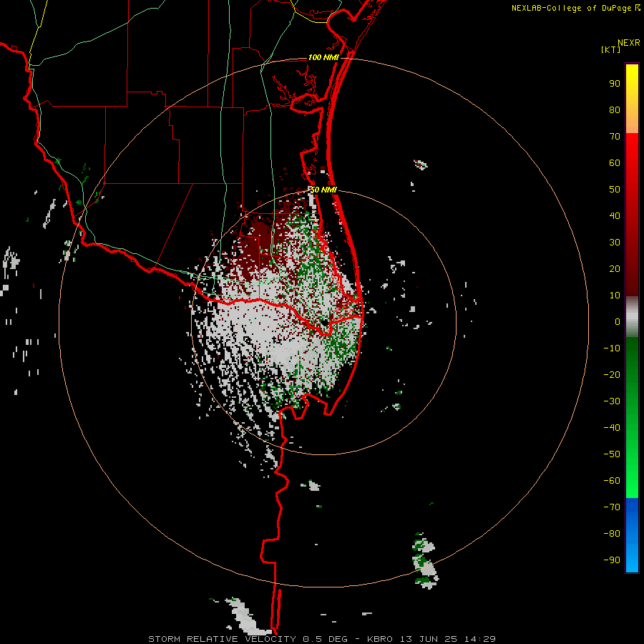The height and width of the screenshot is (644, 644).
Task: Click the 70 value on the velocity scale
Action: click(615, 137)
